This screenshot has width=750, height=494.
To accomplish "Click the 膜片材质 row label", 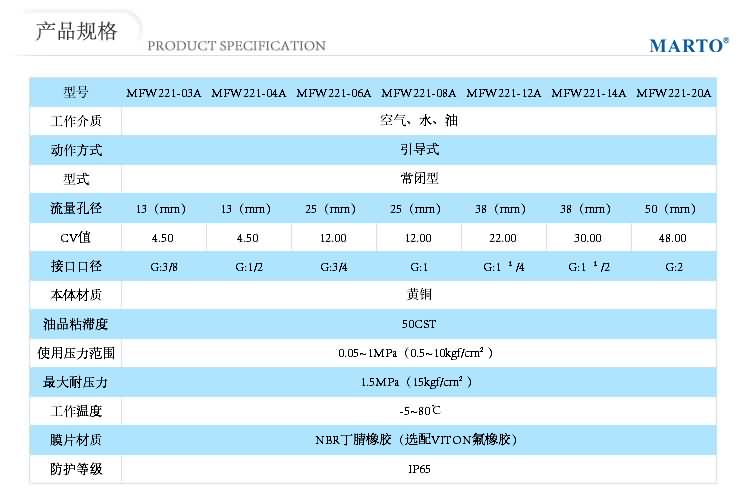I will click(76, 440).
